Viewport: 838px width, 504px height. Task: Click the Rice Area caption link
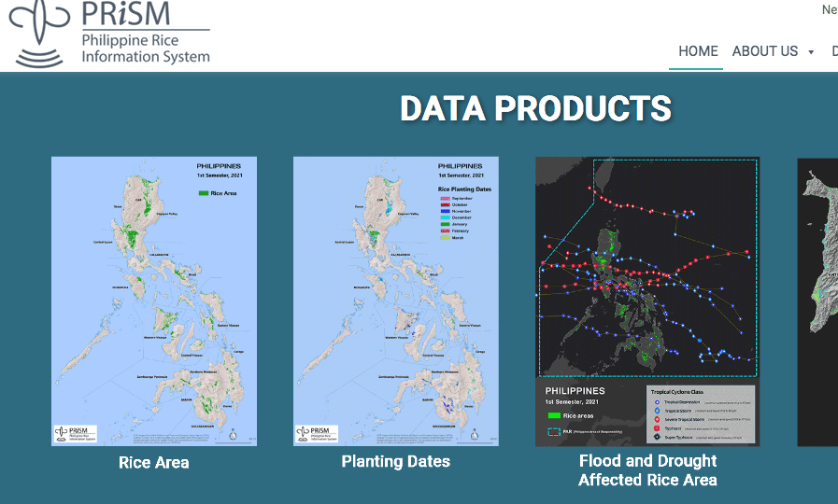tap(153, 462)
